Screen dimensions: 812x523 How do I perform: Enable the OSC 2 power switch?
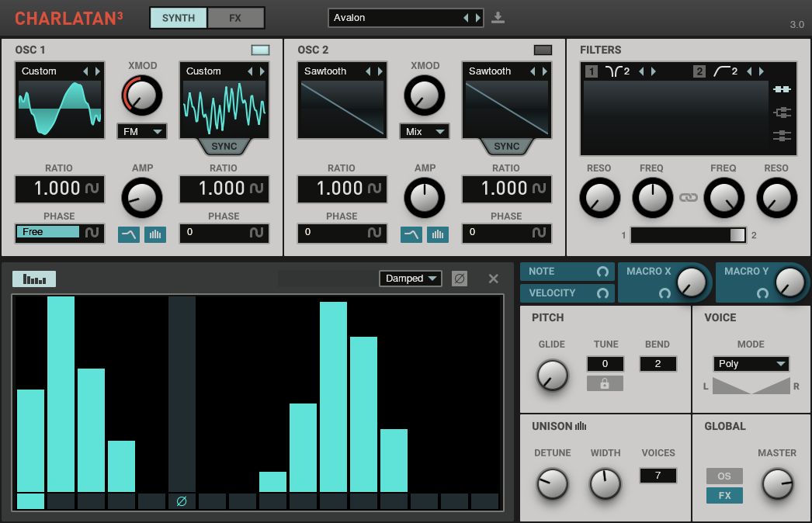click(543, 50)
